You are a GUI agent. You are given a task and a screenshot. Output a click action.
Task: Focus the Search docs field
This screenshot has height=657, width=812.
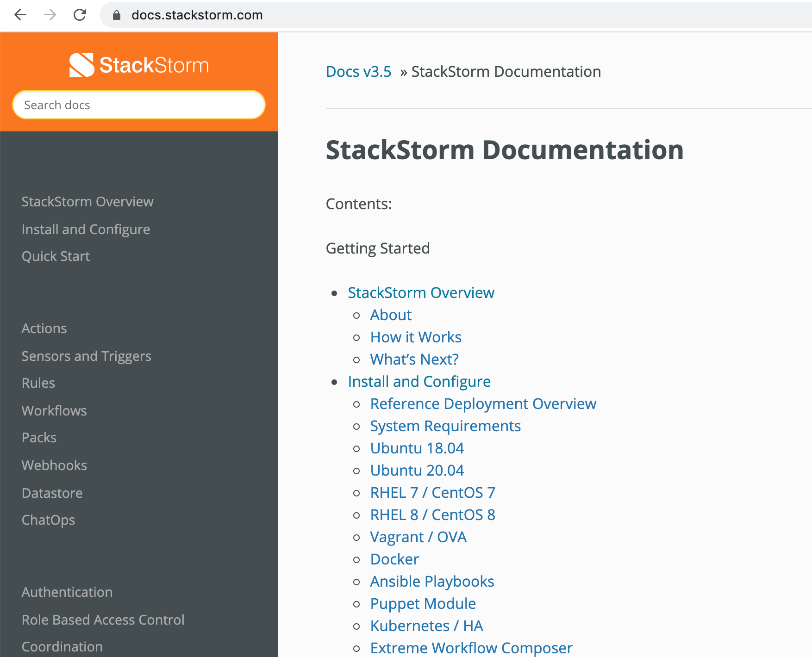pyautogui.click(x=139, y=105)
